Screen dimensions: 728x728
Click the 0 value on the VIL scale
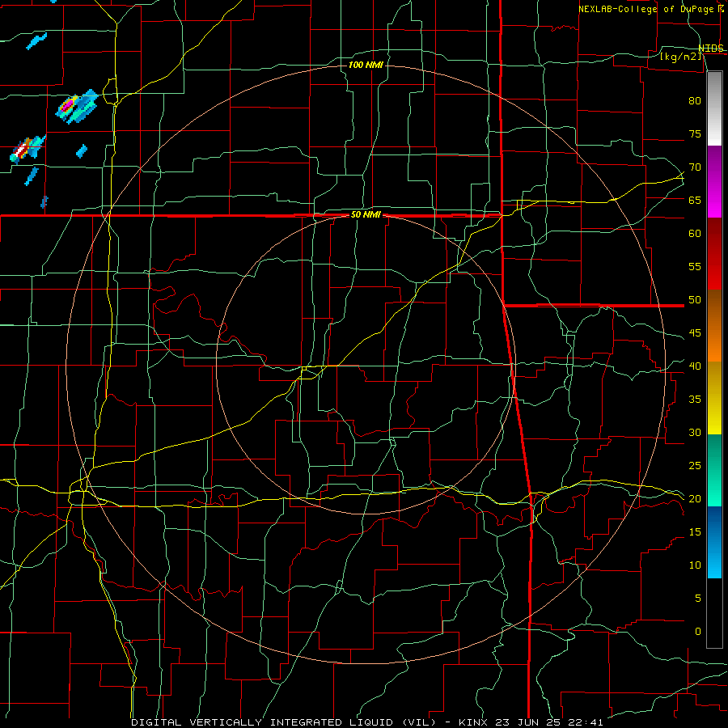(698, 632)
